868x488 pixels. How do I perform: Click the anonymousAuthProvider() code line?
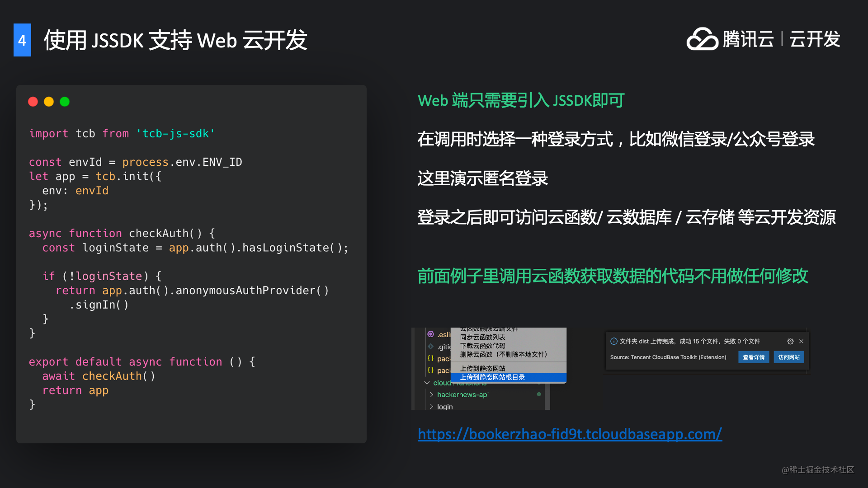pyautogui.click(x=192, y=291)
